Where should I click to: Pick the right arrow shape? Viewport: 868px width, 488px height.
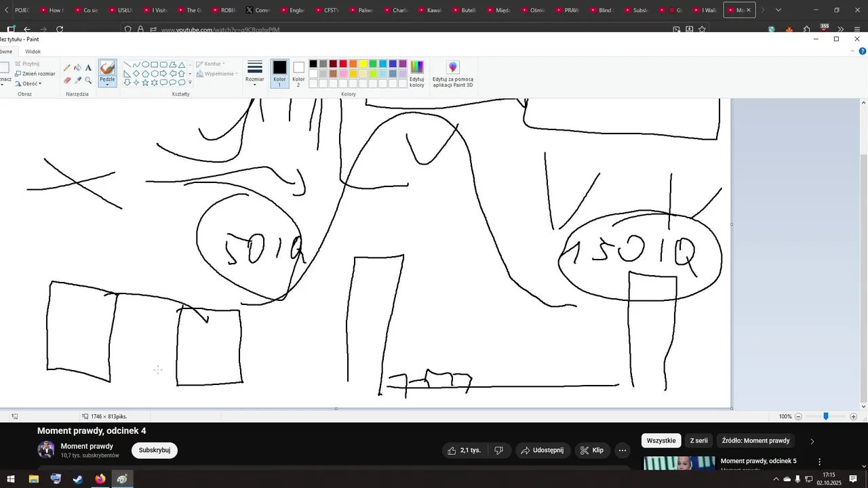163,73
